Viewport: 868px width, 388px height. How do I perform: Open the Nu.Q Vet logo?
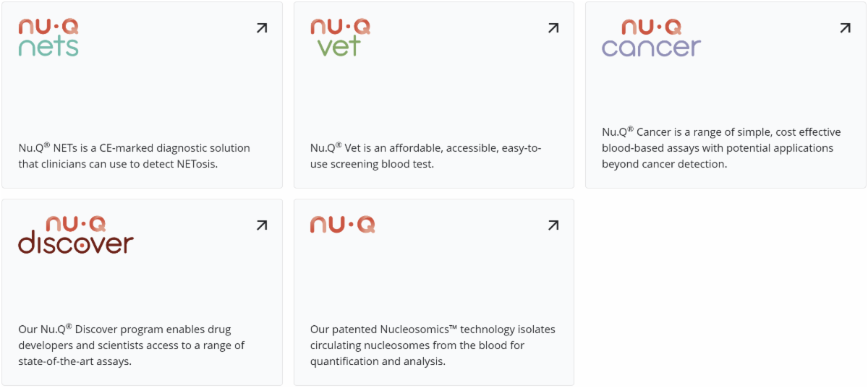(340, 38)
